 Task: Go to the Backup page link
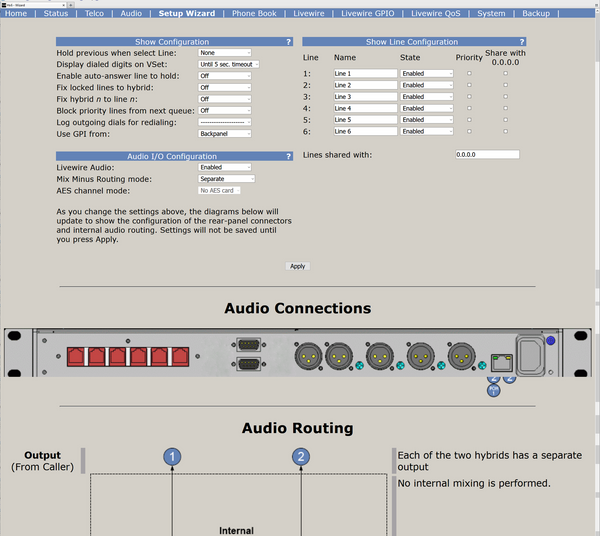coord(536,13)
